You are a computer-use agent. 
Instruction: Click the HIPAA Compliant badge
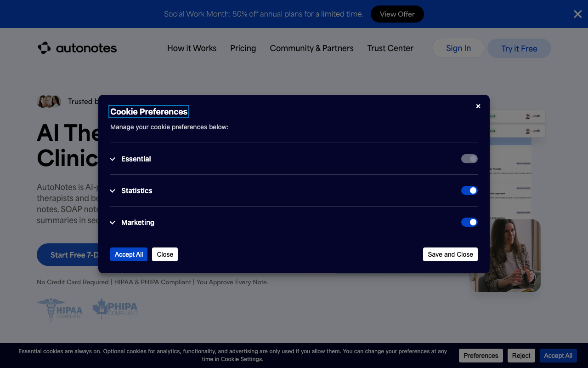[x=60, y=310]
